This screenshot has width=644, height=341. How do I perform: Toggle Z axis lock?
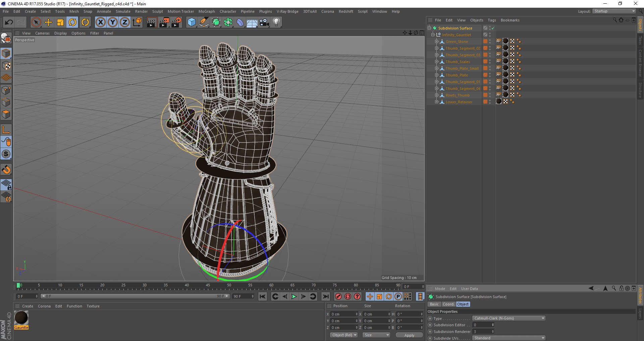click(125, 22)
